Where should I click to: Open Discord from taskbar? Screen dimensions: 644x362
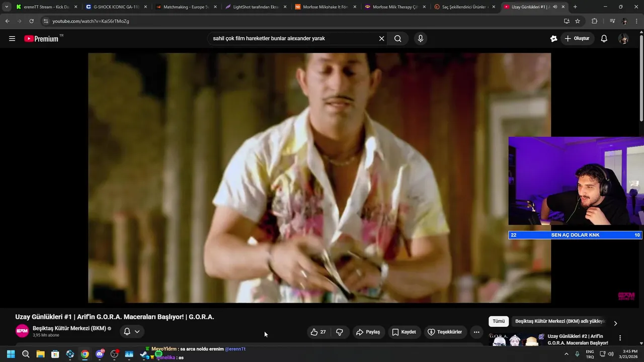click(100, 354)
